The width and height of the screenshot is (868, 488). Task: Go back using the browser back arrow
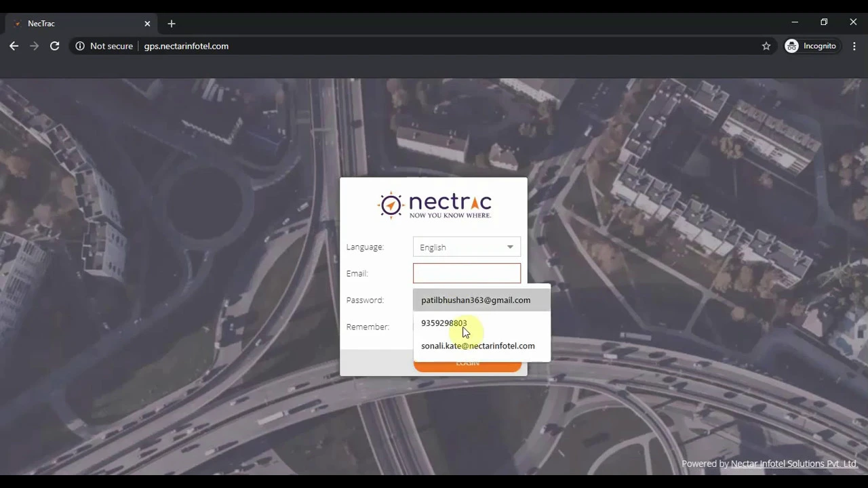point(14,46)
